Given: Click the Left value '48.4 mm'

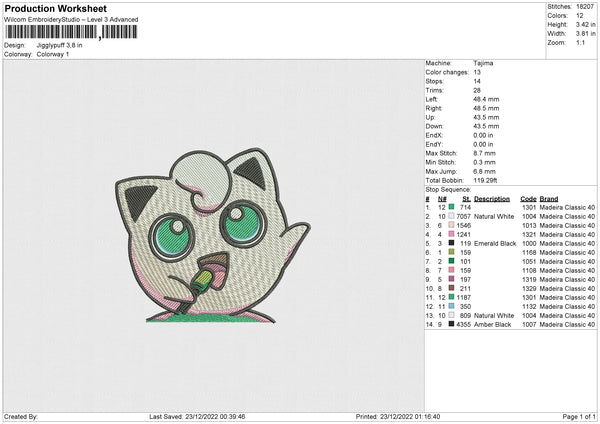Looking at the screenshot, I should point(486,99).
